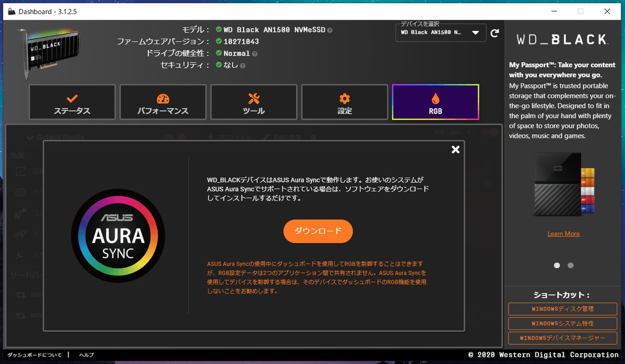The height and width of the screenshot is (364, 625).
Task: Open the ヘルプ link
Action: 86,355
